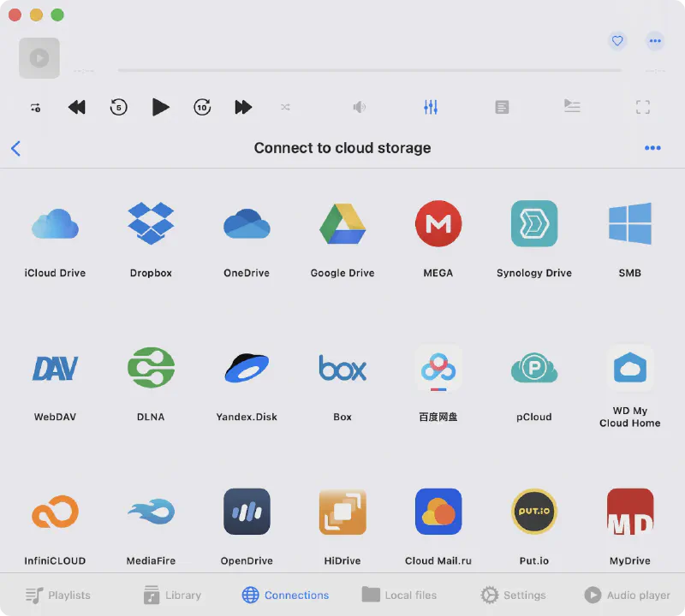Toggle repeat mode button
Screen dimensions: 685x616
click(35, 107)
